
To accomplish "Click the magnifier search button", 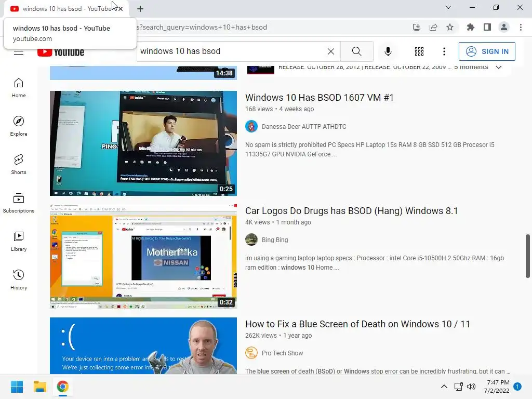I will click(356, 51).
